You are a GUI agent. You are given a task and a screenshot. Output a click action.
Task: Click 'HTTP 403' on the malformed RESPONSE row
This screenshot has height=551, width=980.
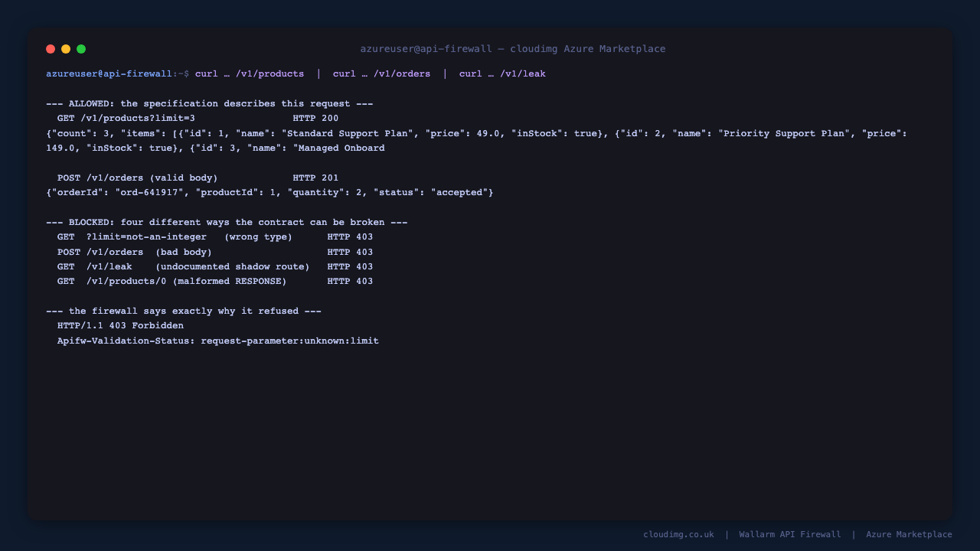pos(350,282)
